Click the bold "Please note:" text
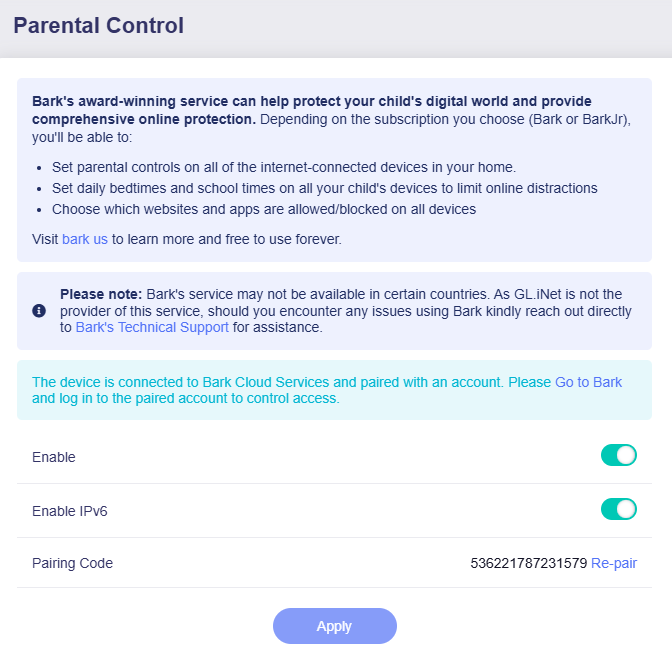 (101, 294)
